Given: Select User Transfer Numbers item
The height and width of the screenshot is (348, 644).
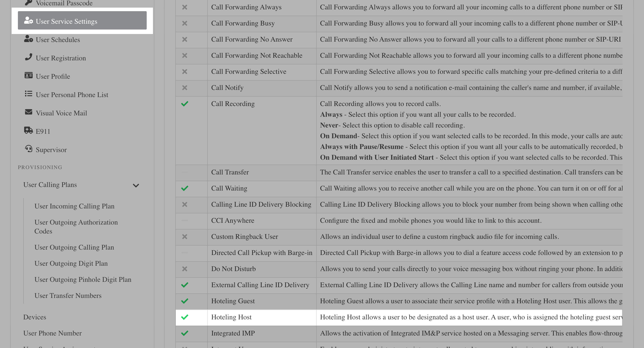Looking at the screenshot, I should 68,296.
